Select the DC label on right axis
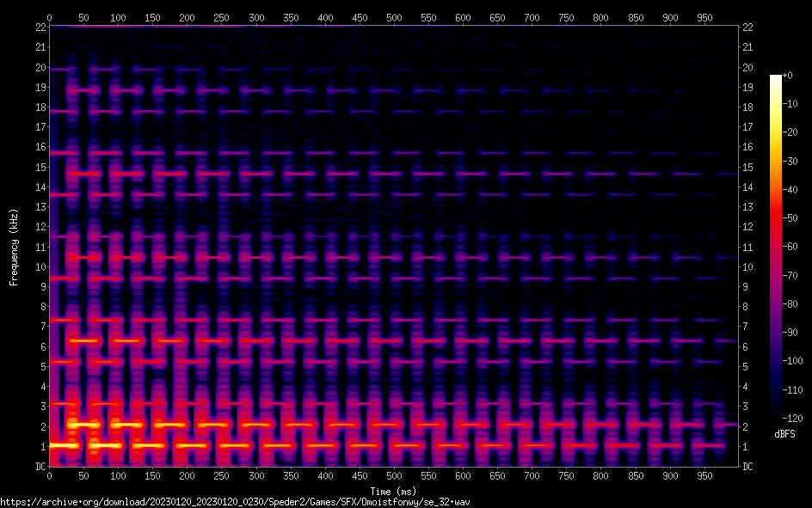Screen dimensions: 812x508 (748, 467)
